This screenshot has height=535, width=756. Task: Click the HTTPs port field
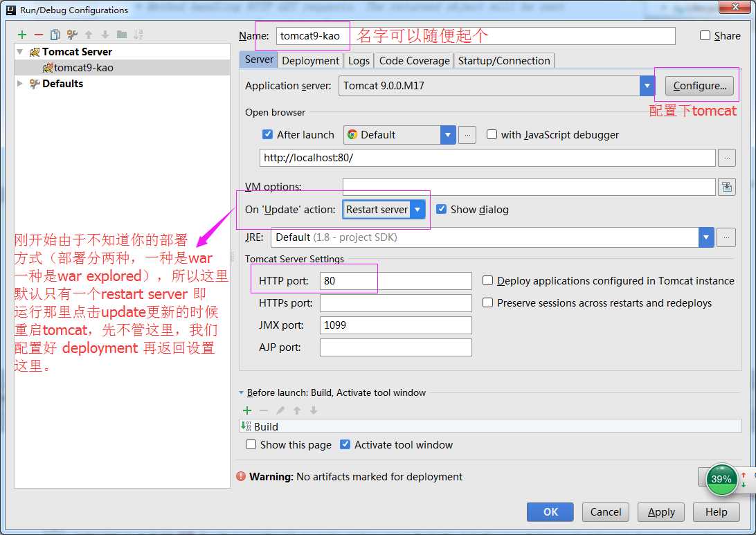(395, 302)
